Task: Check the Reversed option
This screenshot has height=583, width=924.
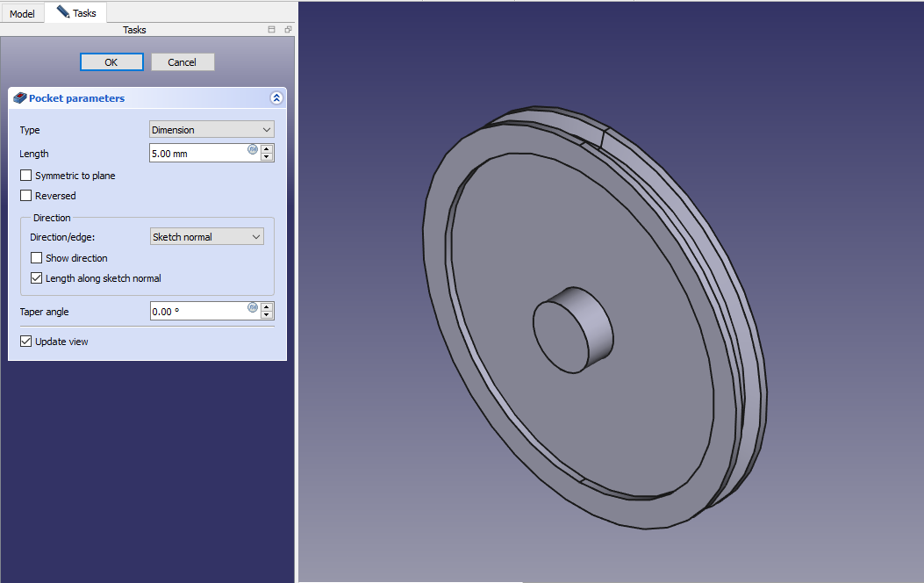Action: (26, 196)
